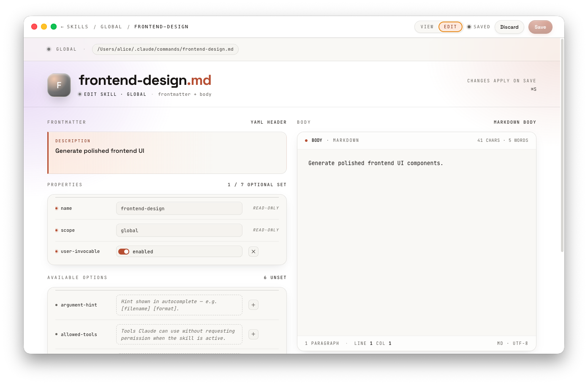
Task: Go to the GLOBAL breadcrumb
Action: tap(111, 27)
